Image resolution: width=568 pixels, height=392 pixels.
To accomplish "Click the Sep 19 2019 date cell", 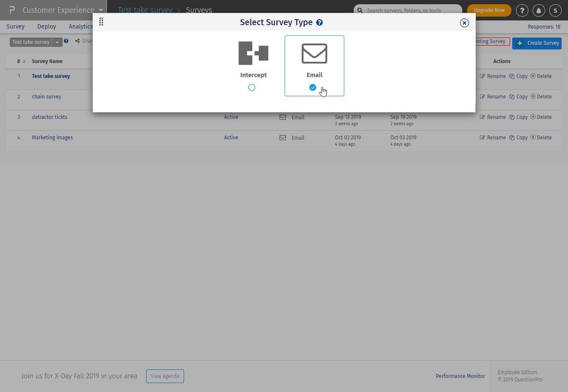I will point(403,117).
